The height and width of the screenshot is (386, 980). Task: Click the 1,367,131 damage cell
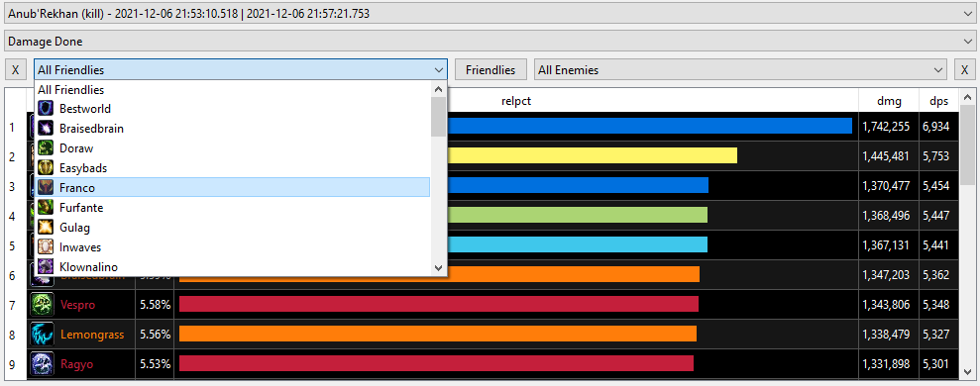889,245
